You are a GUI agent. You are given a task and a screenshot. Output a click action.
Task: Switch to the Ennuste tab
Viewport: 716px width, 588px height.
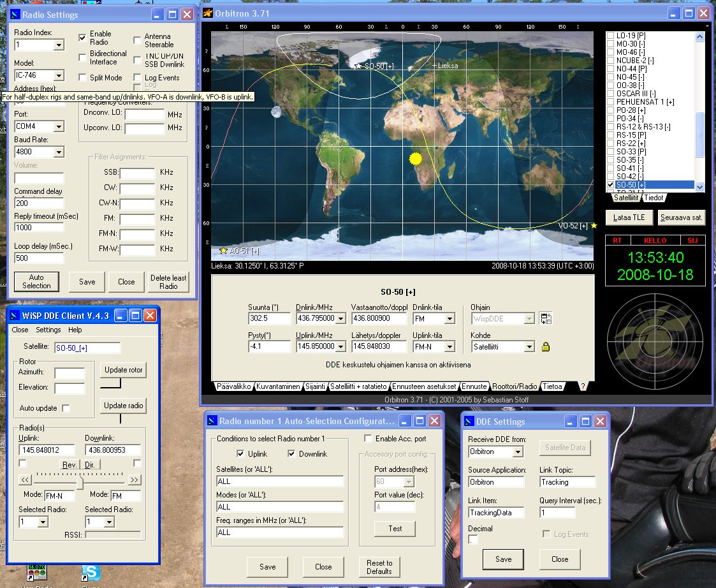[x=474, y=386]
